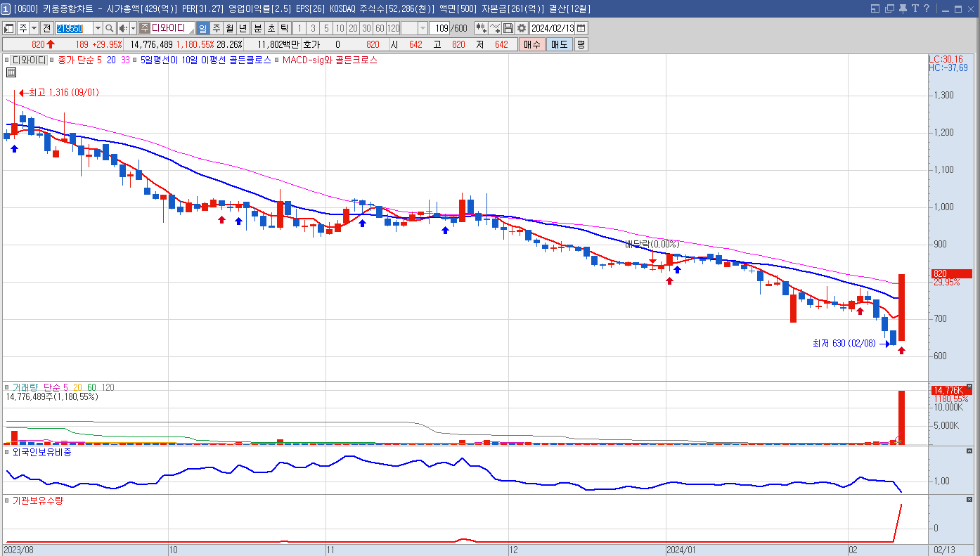
Task: Click the 02/13 date label at bottom right
Action: [x=944, y=550]
